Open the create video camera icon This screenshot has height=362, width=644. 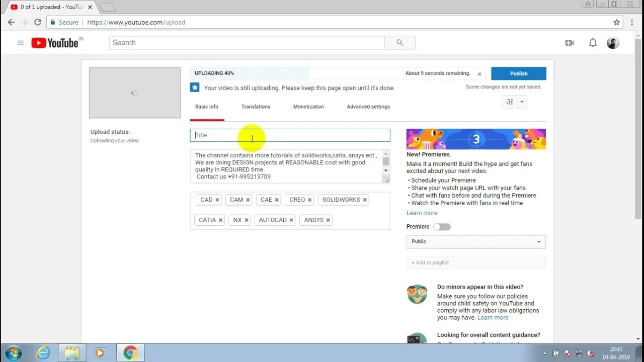(570, 43)
